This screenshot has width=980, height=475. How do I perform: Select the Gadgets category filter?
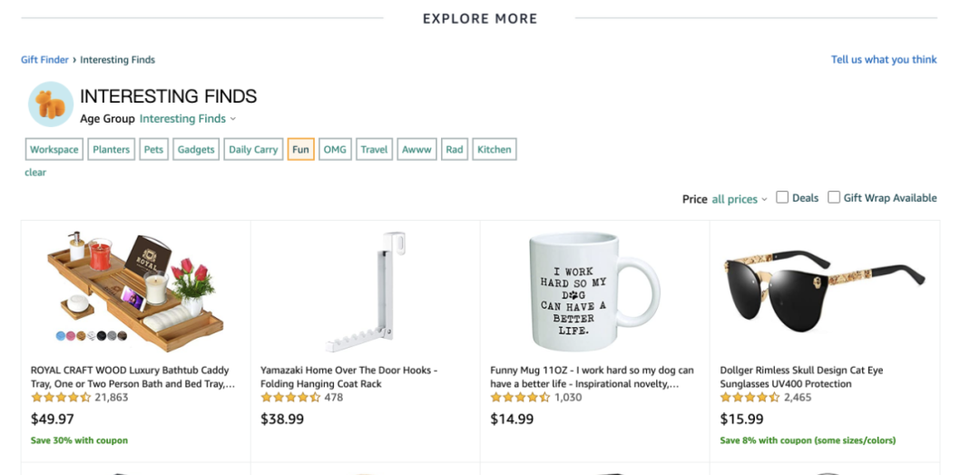click(x=196, y=150)
